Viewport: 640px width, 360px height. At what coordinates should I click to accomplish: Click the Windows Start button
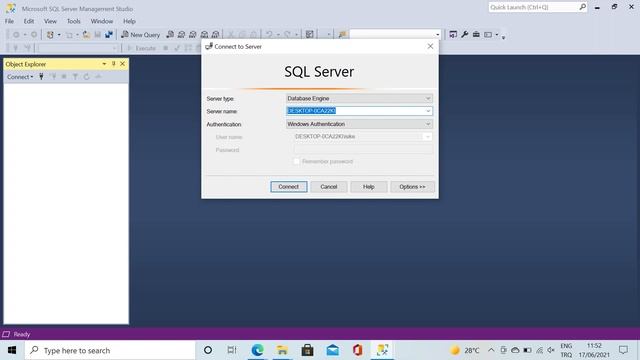tap(12, 350)
